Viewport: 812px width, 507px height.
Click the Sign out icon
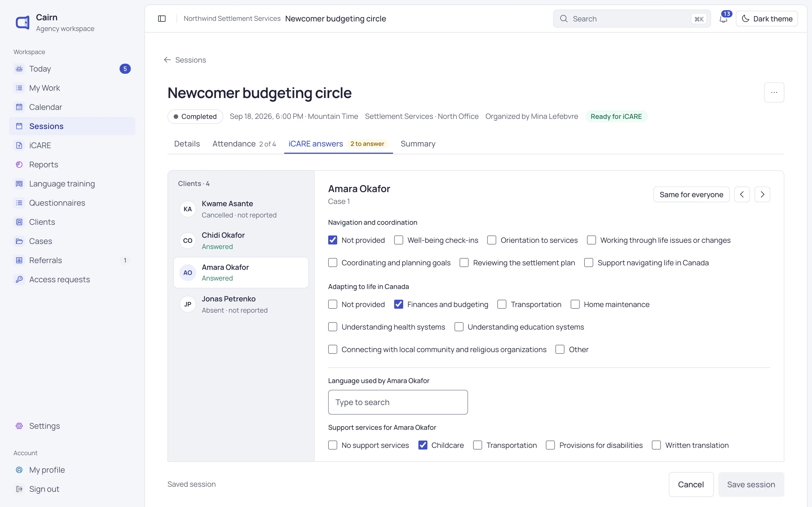[19, 489]
